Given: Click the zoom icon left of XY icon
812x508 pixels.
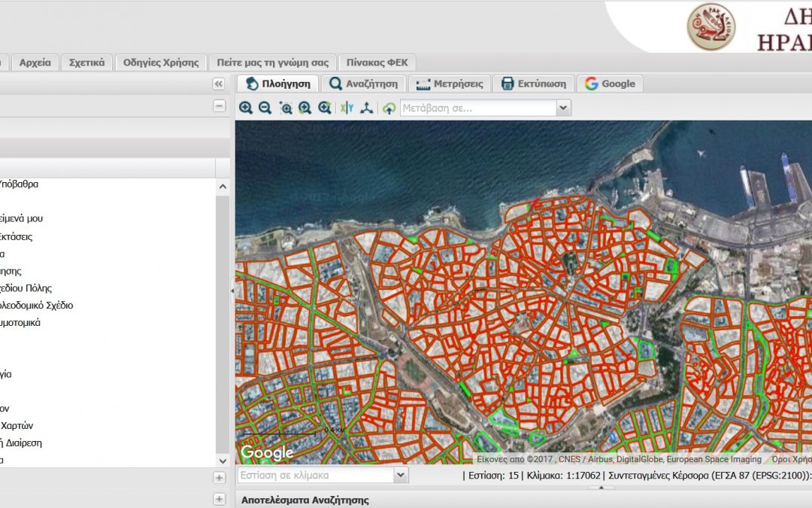Looking at the screenshot, I should [325, 108].
